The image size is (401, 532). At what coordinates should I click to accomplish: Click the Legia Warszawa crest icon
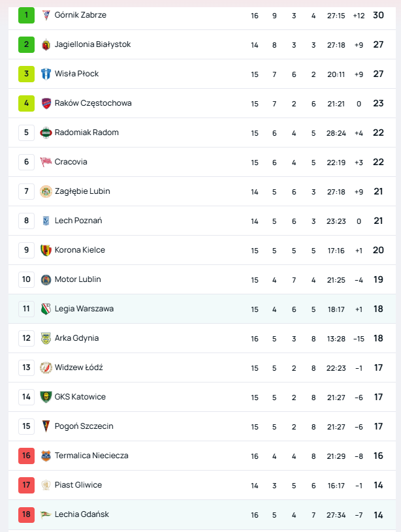pos(46,309)
